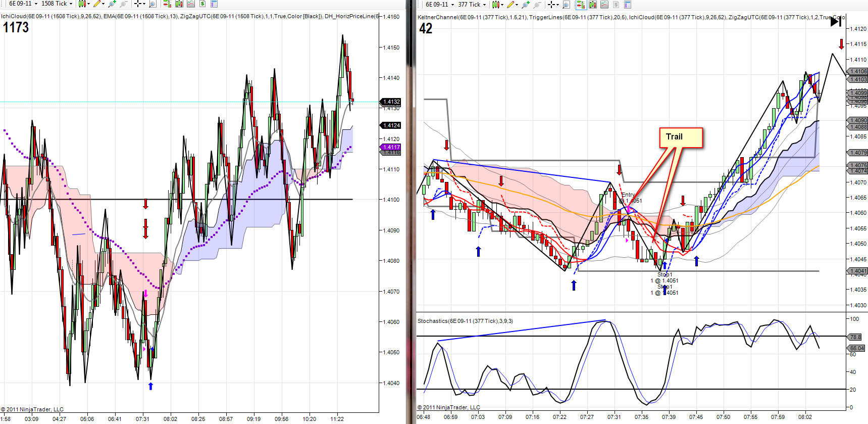
Task: Click the IchiCloud indicator label in left chart
Action: click(51, 16)
